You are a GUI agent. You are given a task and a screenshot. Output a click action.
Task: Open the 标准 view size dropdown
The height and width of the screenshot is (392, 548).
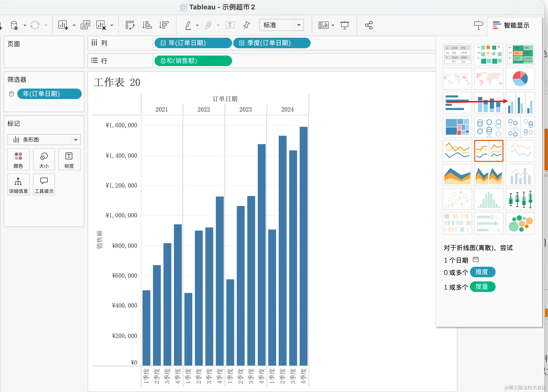pos(299,25)
